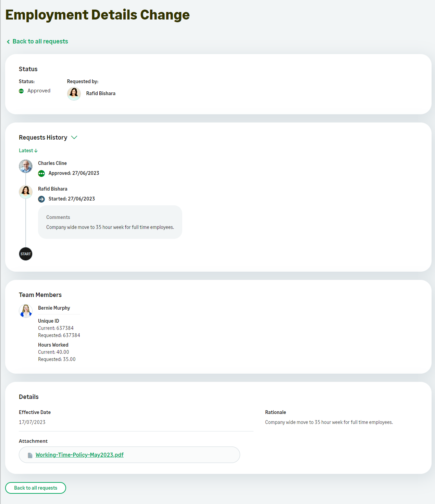The image size is (435, 504).
Task: Click Bernie Murphy's avatar in Team Members
Action: pos(26,311)
